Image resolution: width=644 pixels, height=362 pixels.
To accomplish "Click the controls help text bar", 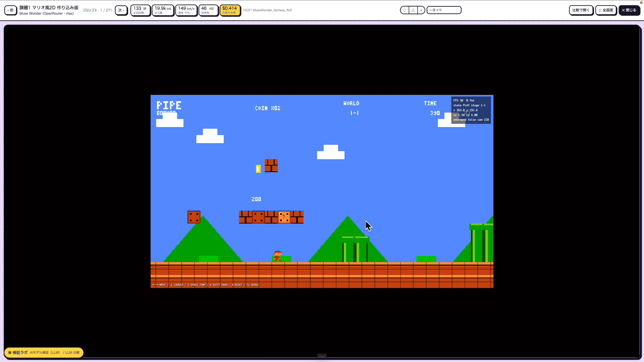I will tap(206, 285).
